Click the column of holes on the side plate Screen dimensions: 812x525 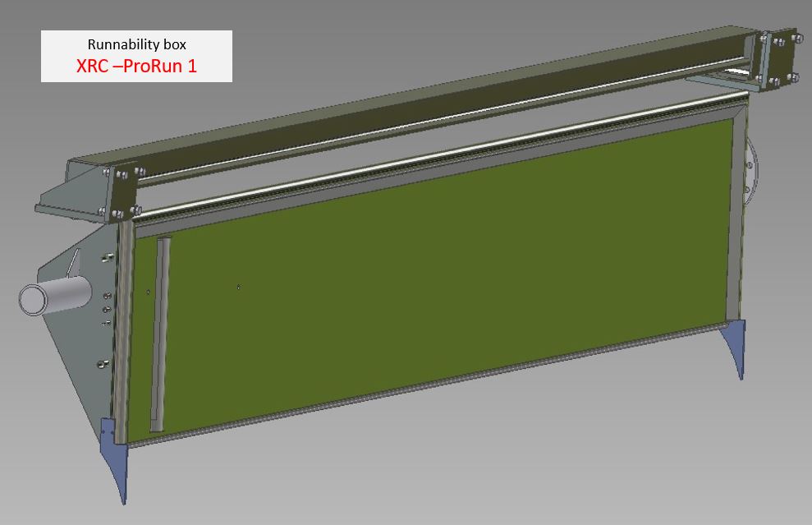point(106,311)
